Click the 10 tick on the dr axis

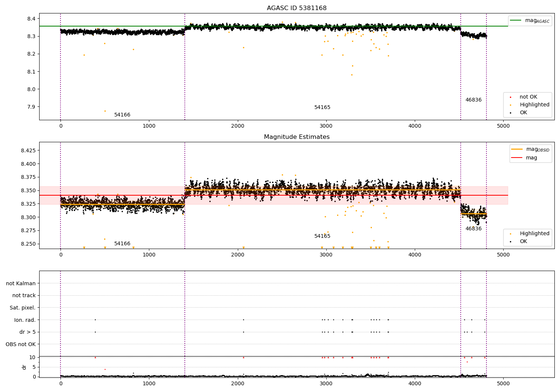[x=32, y=357]
